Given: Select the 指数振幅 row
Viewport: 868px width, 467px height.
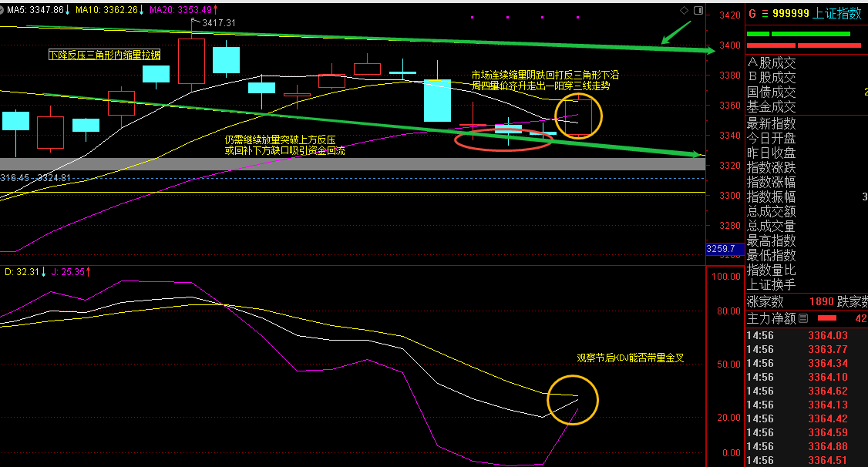Looking at the screenshot, I should click(806, 197).
